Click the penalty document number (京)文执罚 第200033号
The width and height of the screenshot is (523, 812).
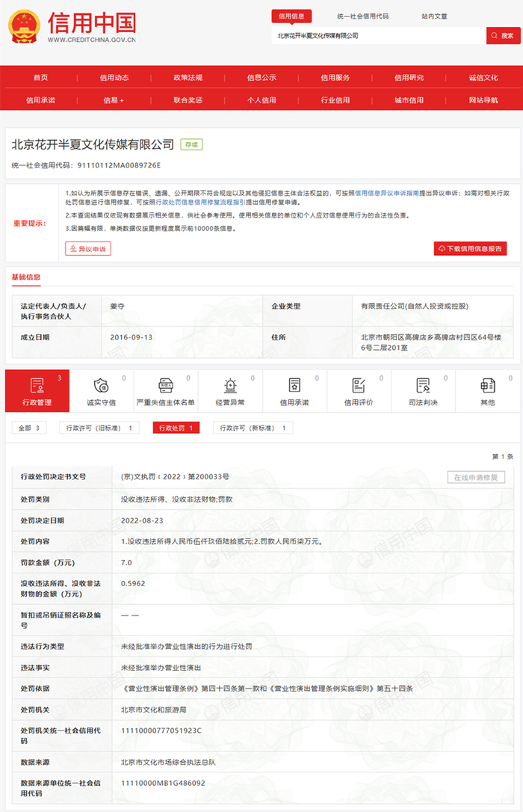tap(175, 476)
